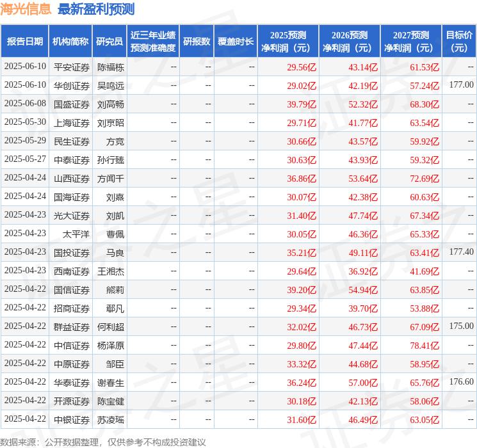Image resolution: width=477 pixels, height=448 pixels.
Task: Click the 报告日期 column header
Action: [24, 41]
